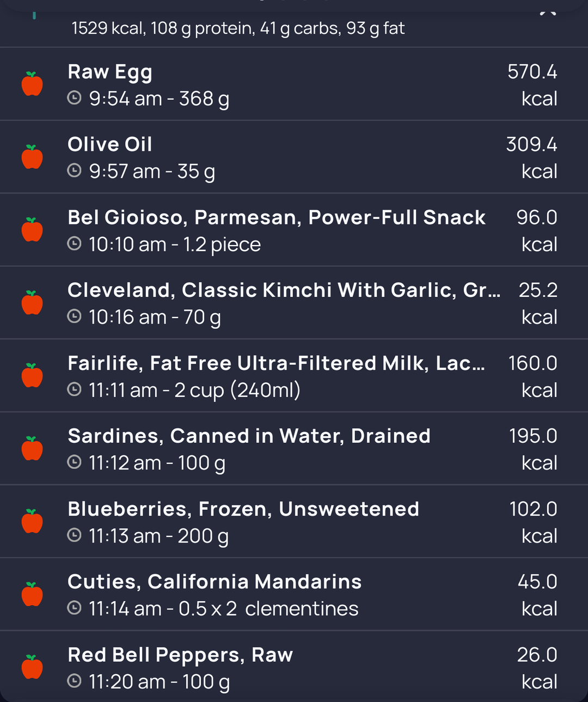The image size is (588, 702).
Task: Select the apple icon for Bel Gioioso Parmesan
Action: (x=32, y=230)
